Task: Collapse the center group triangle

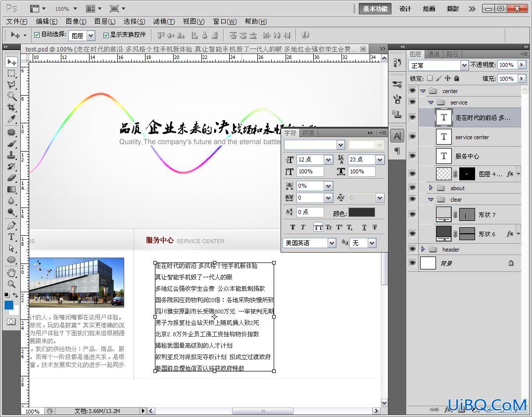Action: [x=423, y=91]
